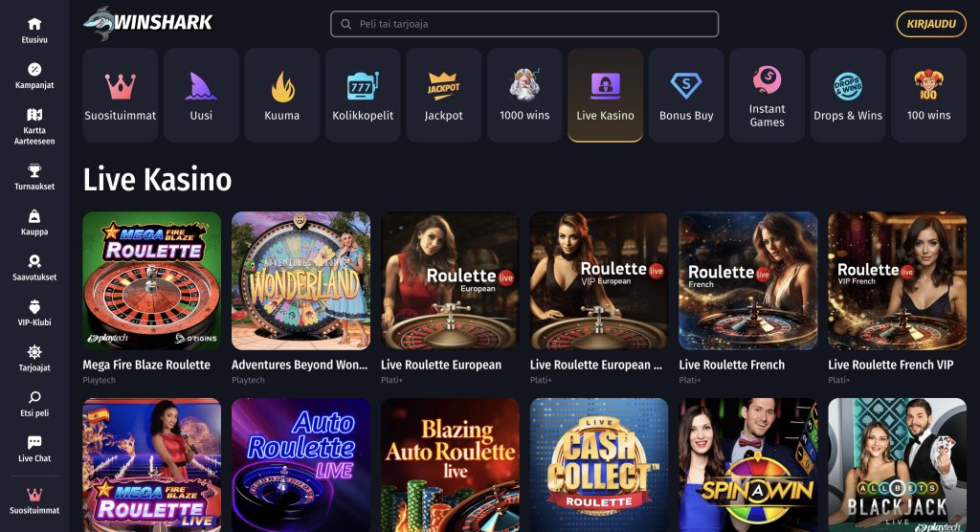Launch the Live Roulette French game tile
This screenshot has height=532, width=980.
click(x=748, y=280)
